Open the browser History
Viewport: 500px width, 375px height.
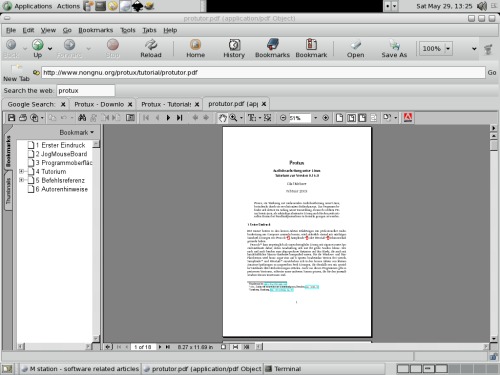click(234, 48)
